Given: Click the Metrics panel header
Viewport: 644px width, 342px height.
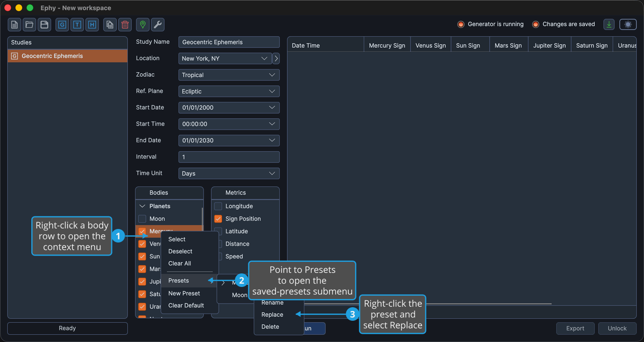Looking at the screenshot, I should 246,193.
